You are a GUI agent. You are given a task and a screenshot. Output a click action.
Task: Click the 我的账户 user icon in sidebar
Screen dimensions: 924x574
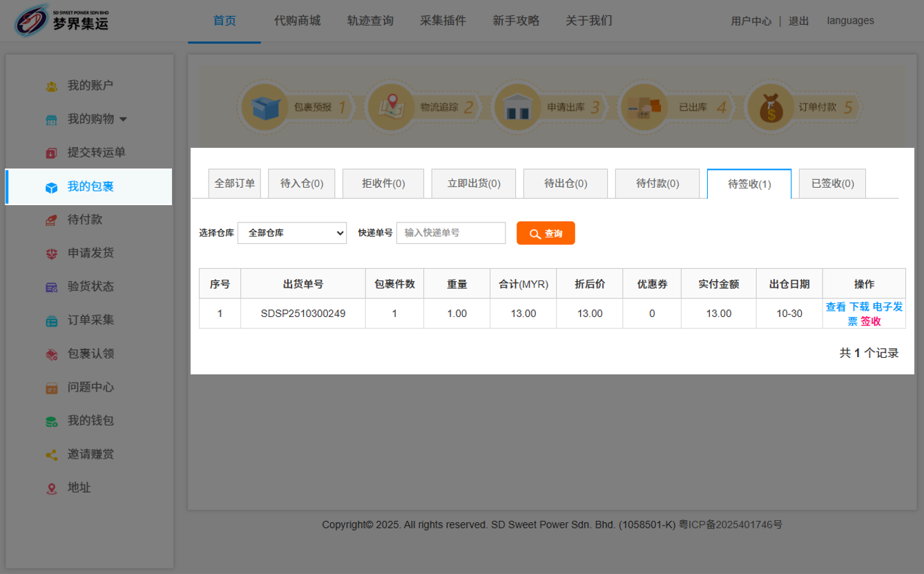(x=52, y=86)
